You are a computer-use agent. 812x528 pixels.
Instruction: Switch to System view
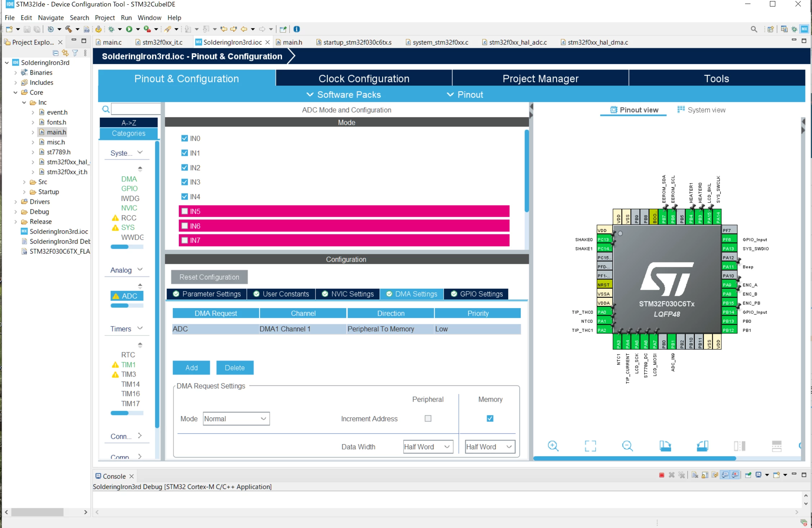point(701,110)
